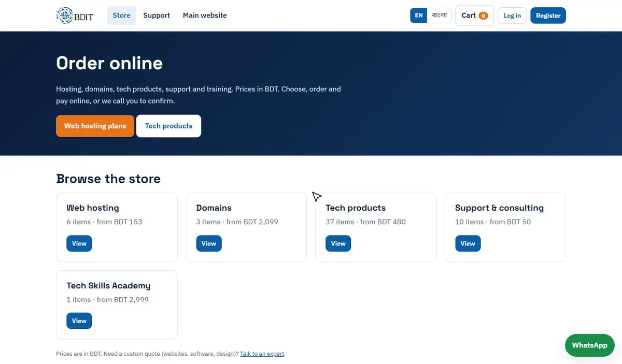Open the Main website nav link

205,16
